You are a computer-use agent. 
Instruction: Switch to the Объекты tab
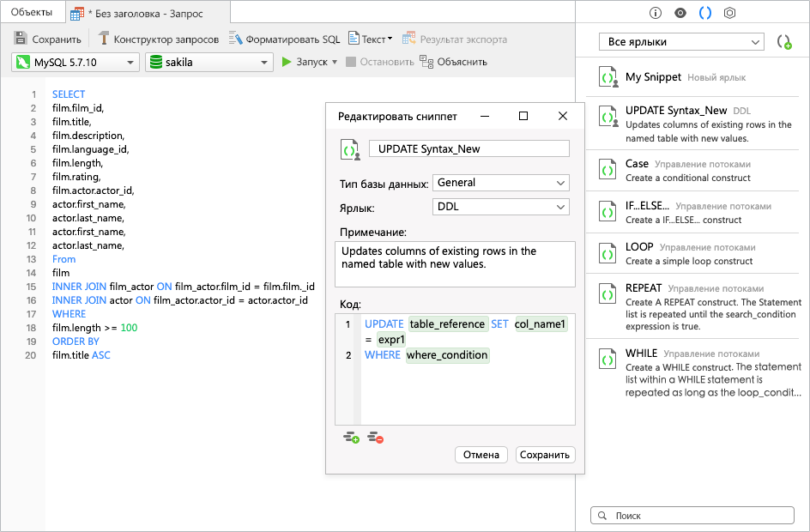tap(33, 13)
